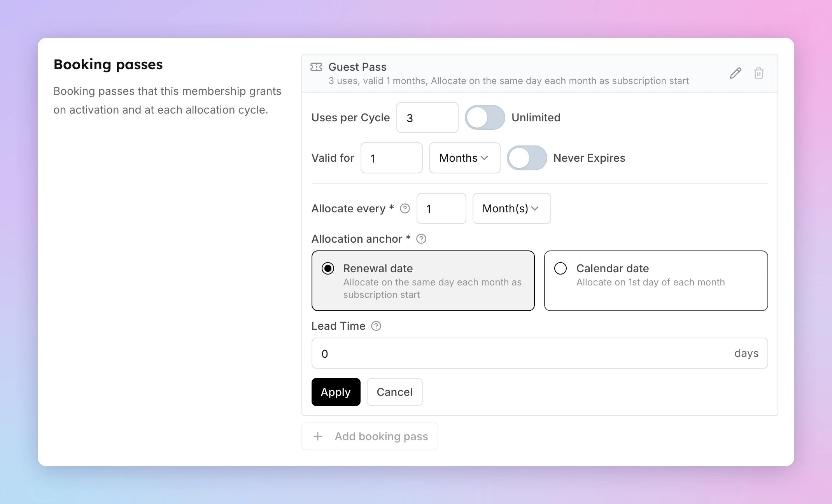832x504 pixels.
Task: Click the Uses per Cycle number field
Action: point(427,117)
